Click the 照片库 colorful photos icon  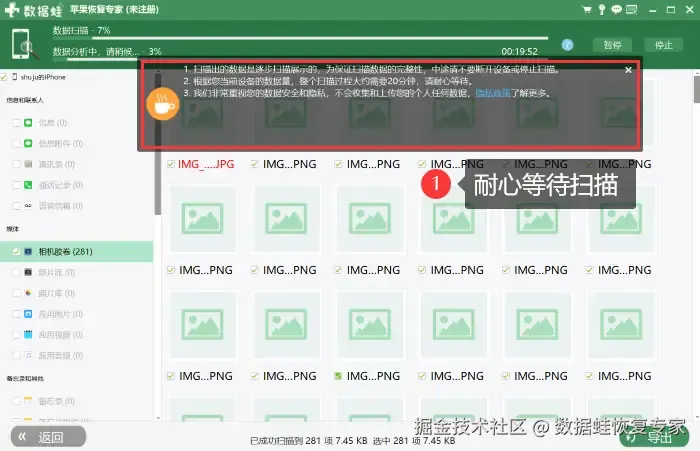[x=28, y=293]
